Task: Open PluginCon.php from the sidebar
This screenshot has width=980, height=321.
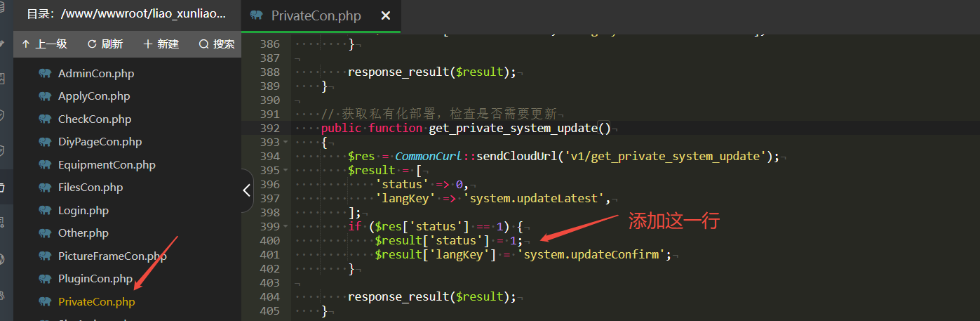Action: 95,279
